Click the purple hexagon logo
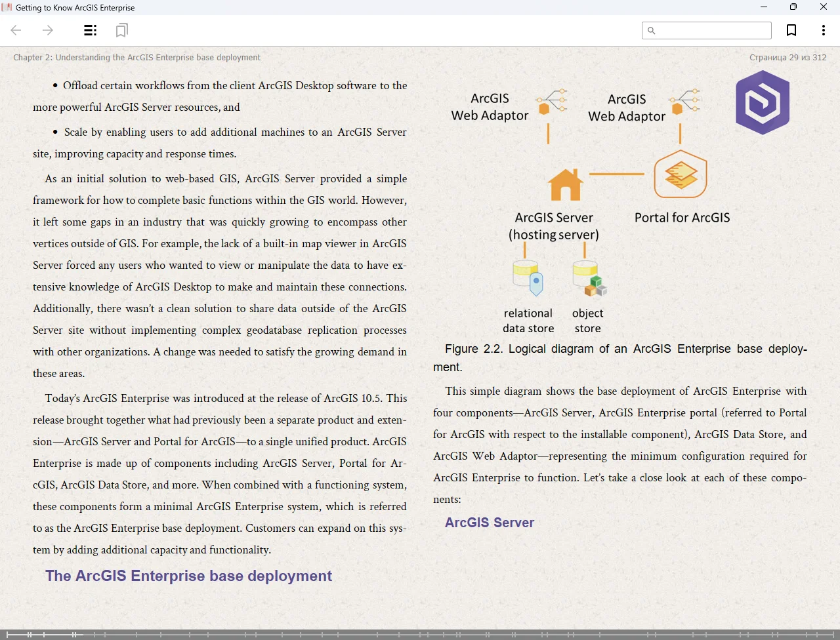 click(x=763, y=103)
